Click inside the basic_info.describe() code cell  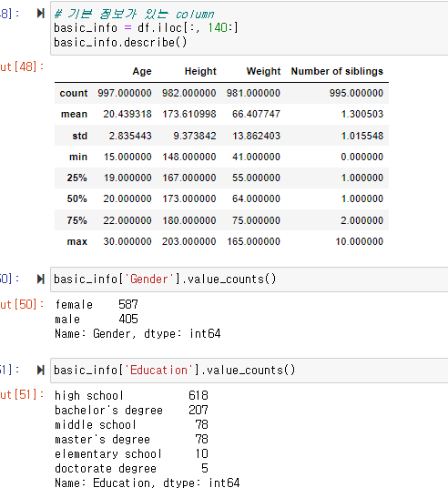click(x=249, y=28)
